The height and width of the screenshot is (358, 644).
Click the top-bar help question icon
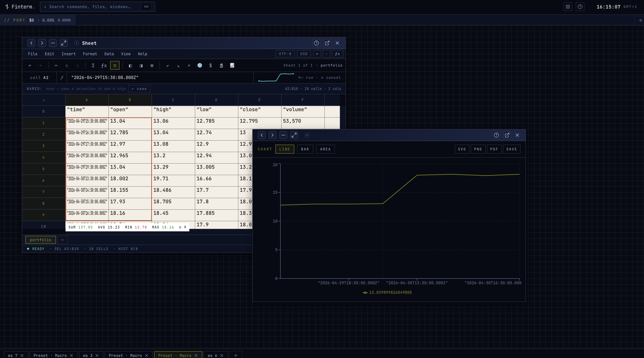click(580, 7)
